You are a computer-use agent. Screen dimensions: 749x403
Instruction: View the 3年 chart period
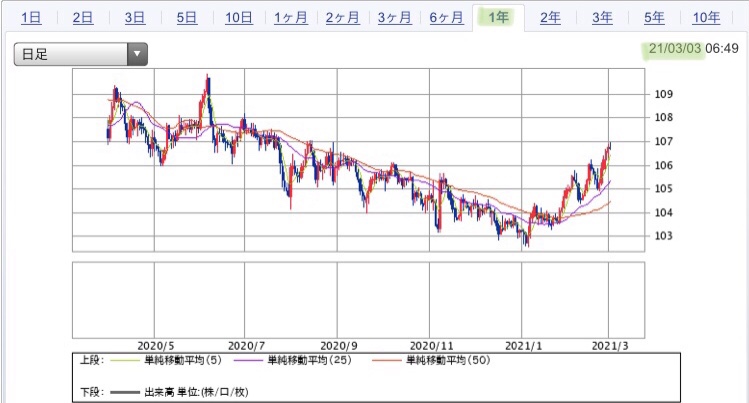tap(602, 18)
